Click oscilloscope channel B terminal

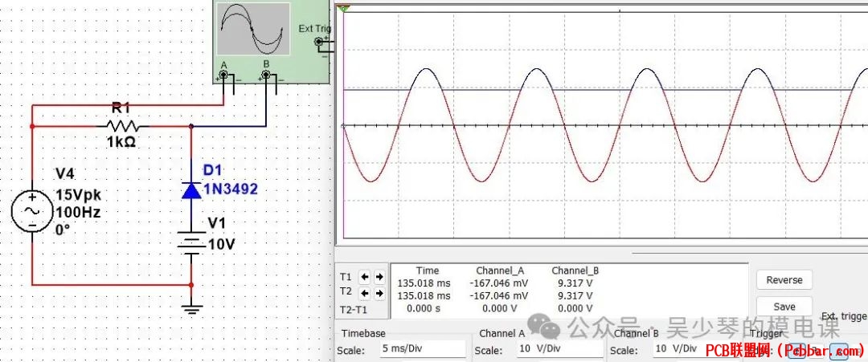(x=266, y=75)
